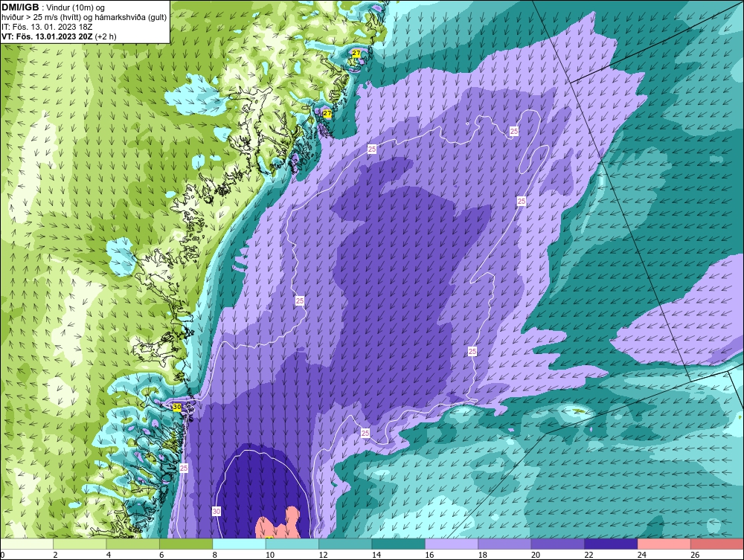Click the legend scale value "10"
Screen dimensions: 744x560
[x=270, y=555]
